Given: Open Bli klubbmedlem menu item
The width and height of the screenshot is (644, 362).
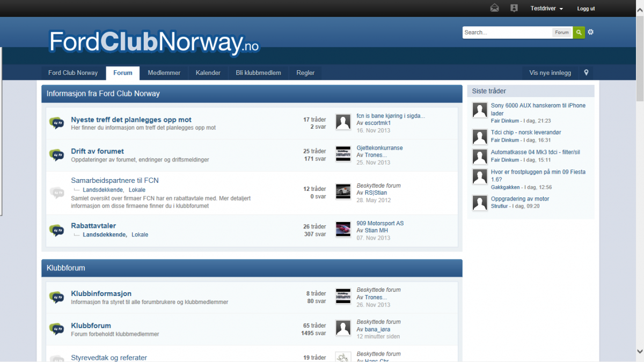Looking at the screenshot, I should point(258,73).
